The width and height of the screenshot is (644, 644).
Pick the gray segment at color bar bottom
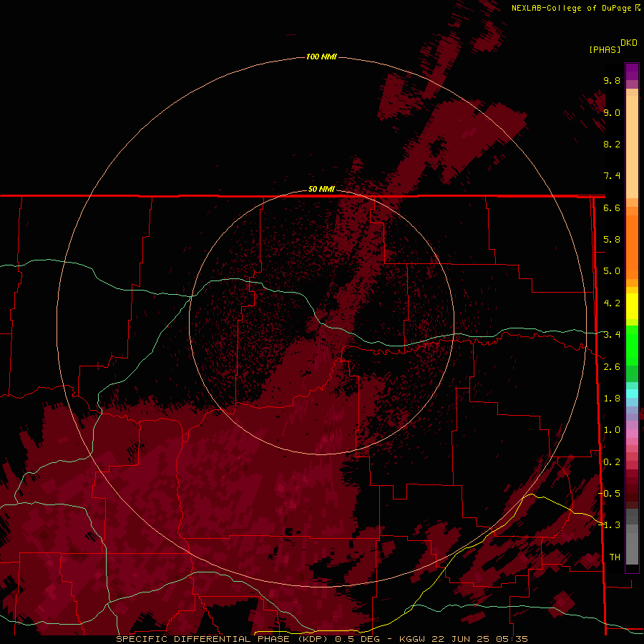point(632,548)
